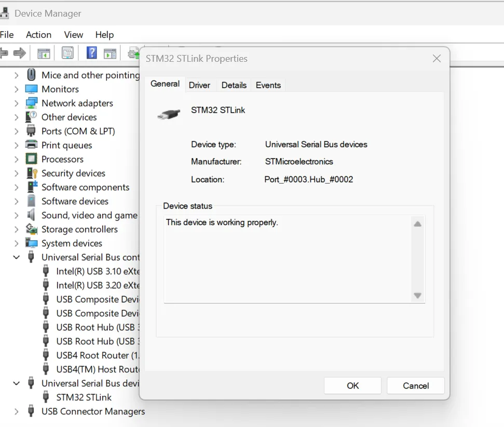
Task: Expand the Network adapters node
Action: 16,103
